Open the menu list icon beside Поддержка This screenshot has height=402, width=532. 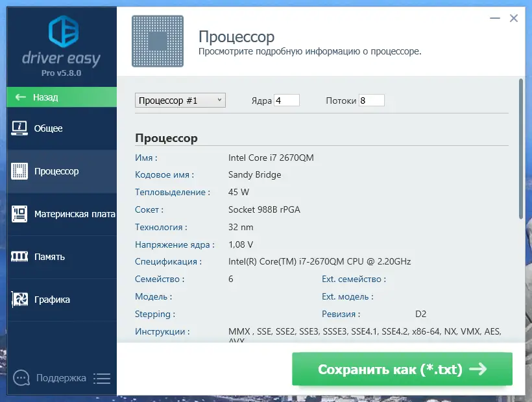pyautogui.click(x=102, y=378)
